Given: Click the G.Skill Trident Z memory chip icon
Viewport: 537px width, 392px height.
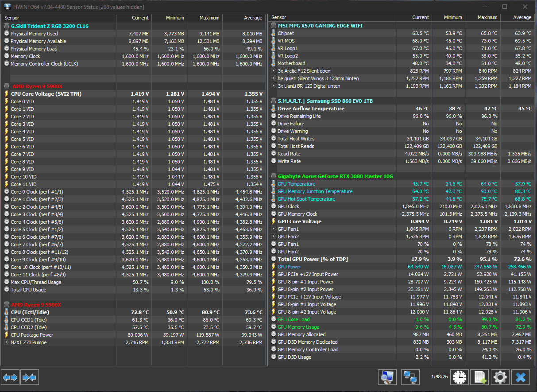Looking at the screenshot, I should pos(6,26).
